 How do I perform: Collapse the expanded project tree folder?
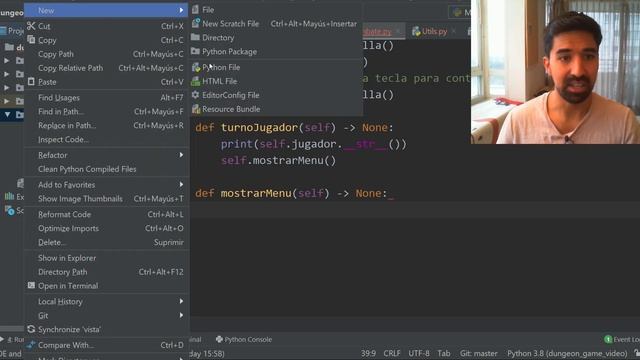coord(7,115)
